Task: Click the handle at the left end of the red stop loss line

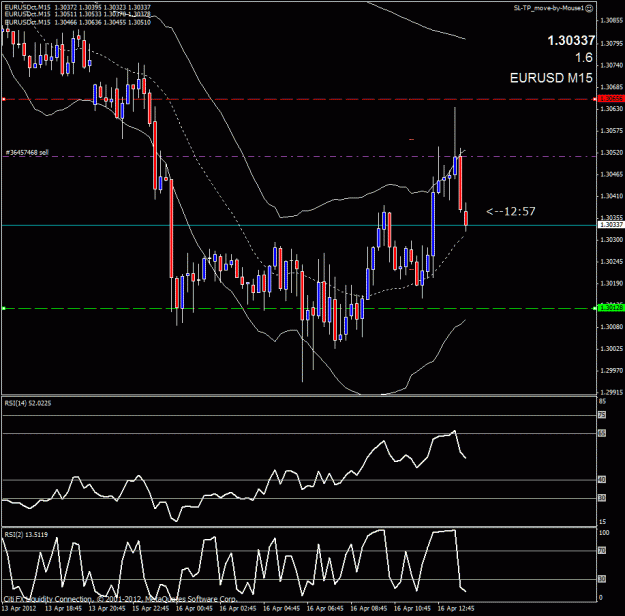Action: point(4,99)
